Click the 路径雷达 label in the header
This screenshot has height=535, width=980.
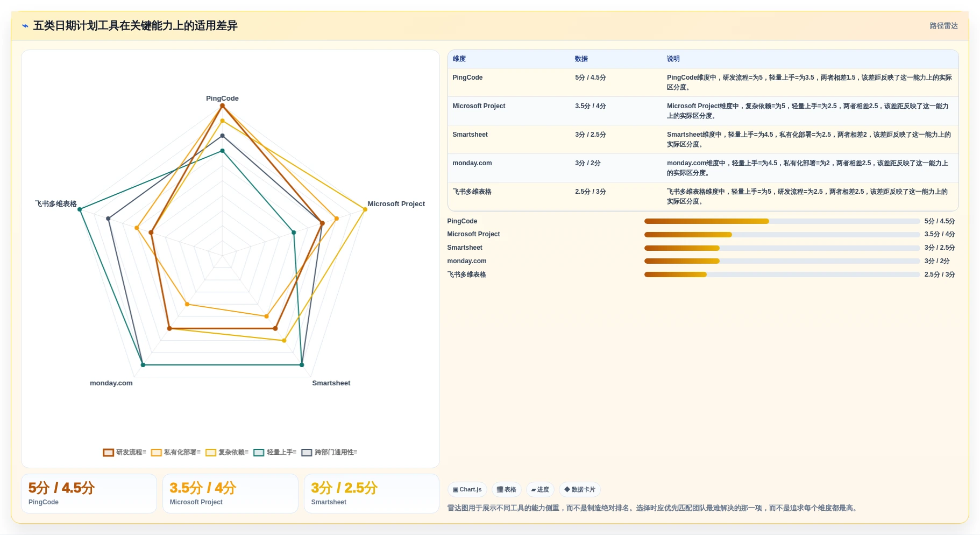point(944,26)
